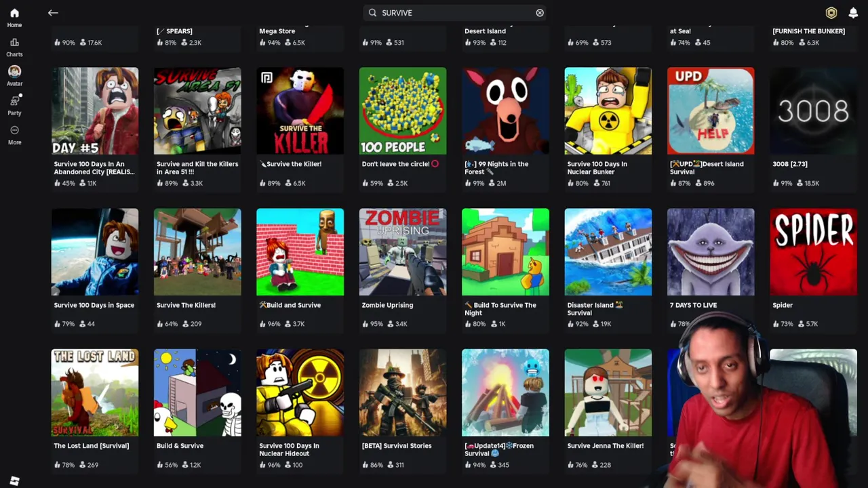
Task: Open Charts in sidebar
Action: (14, 47)
